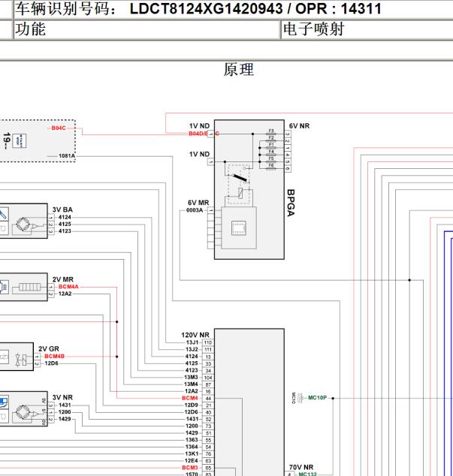Click the heater resistor symbol at 2V MR
Viewport: 453px width, 476px height.
coord(29,287)
